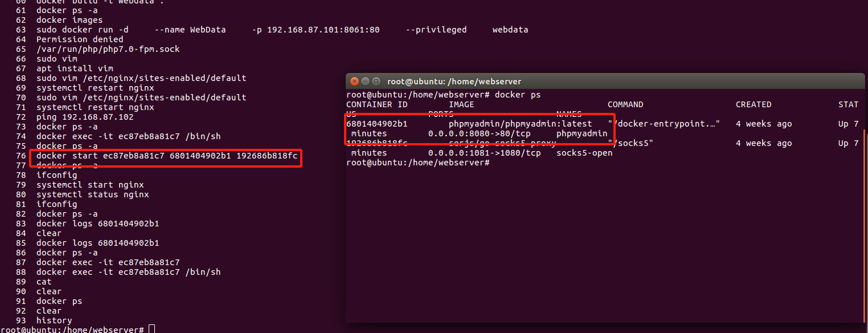Screen dimensions: 868x333
Task: Click the 'CONTAINER ID' column header
Action: (377, 104)
